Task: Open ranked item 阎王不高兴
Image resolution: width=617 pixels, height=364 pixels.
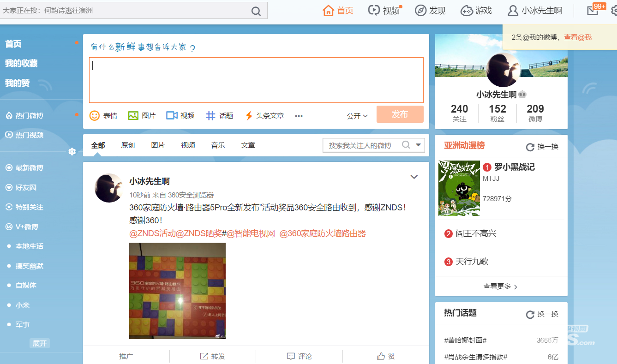Action: pos(476,234)
